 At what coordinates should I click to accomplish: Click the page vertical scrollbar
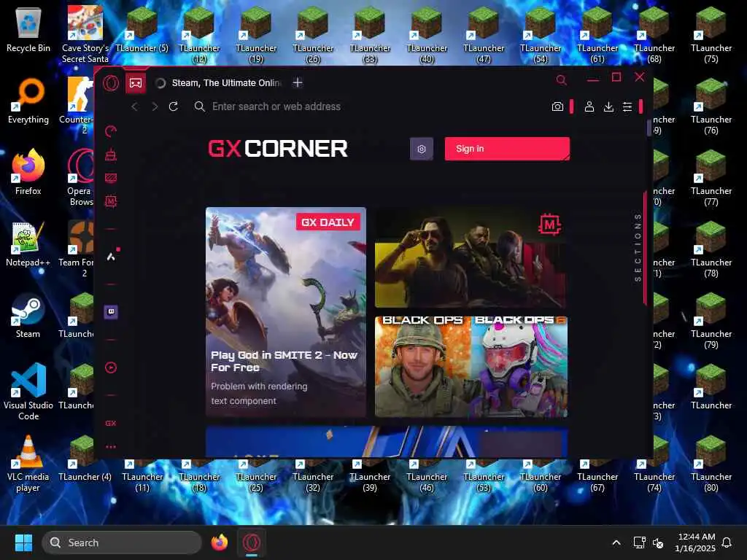coord(649,128)
